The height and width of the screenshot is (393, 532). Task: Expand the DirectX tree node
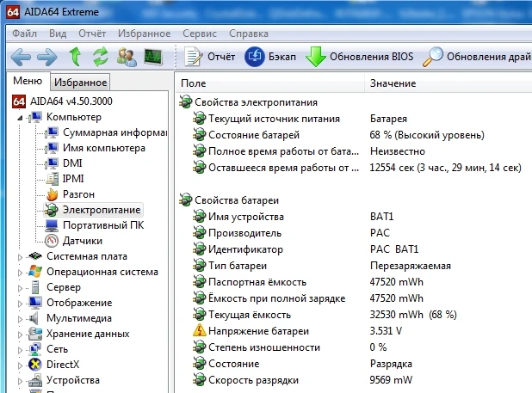point(20,365)
